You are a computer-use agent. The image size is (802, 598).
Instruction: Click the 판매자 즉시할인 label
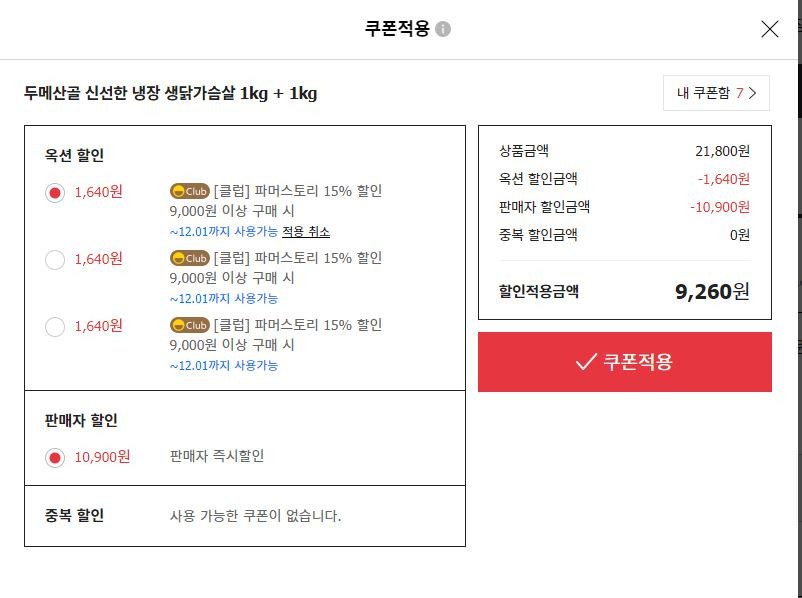point(217,456)
